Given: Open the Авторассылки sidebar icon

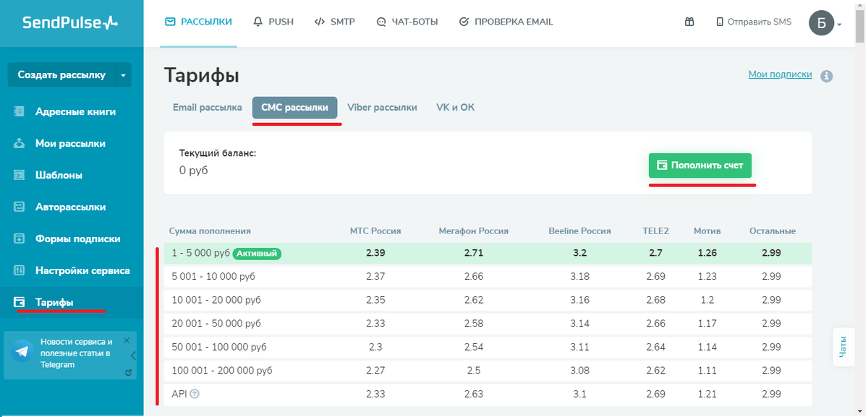Looking at the screenshot, I should [20, 207].
